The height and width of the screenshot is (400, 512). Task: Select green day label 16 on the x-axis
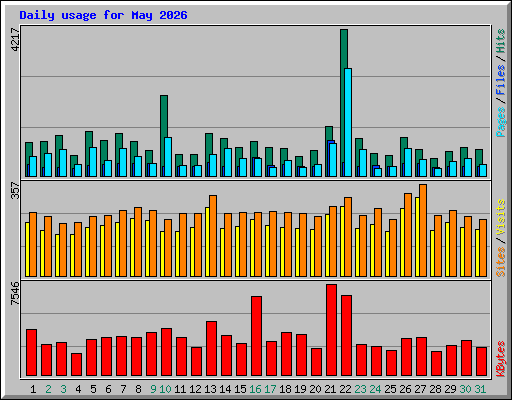255,389
